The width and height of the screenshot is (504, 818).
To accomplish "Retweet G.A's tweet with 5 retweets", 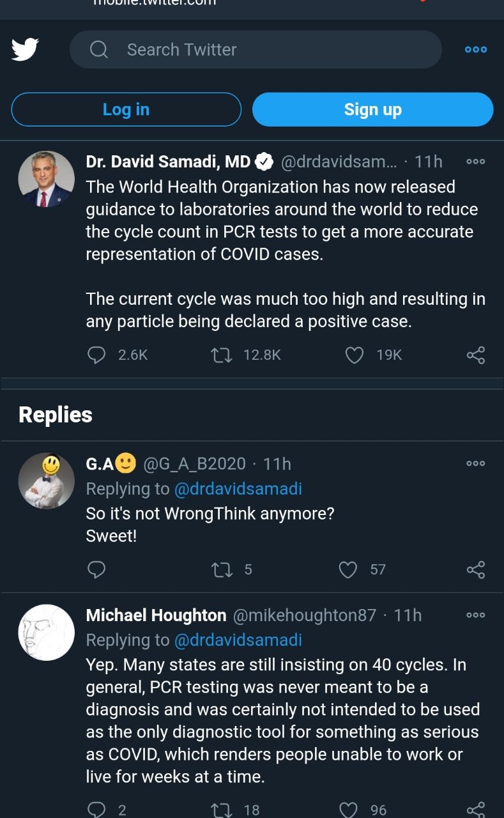I will (x=221, y=569).
